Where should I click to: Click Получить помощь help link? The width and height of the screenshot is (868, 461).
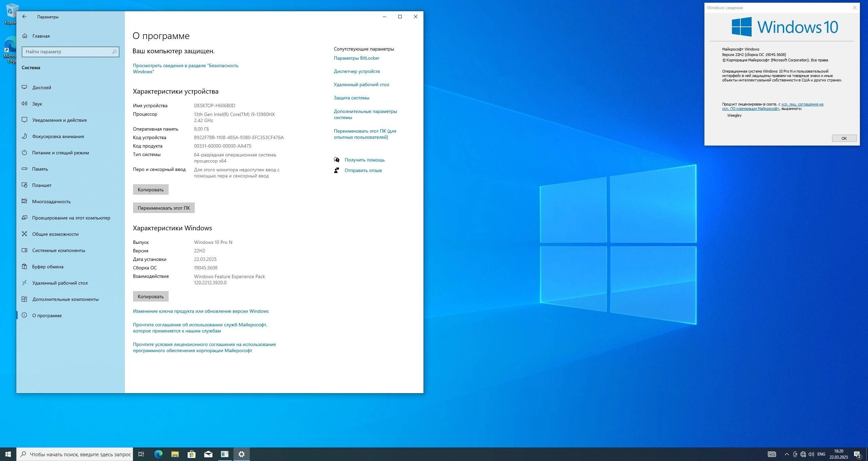pos(364,160)
